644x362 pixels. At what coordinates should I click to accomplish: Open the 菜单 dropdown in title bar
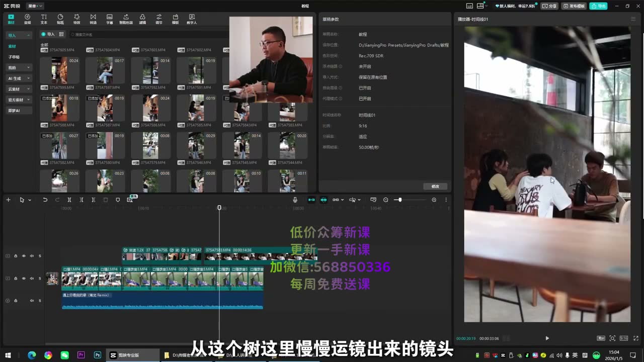35,6
